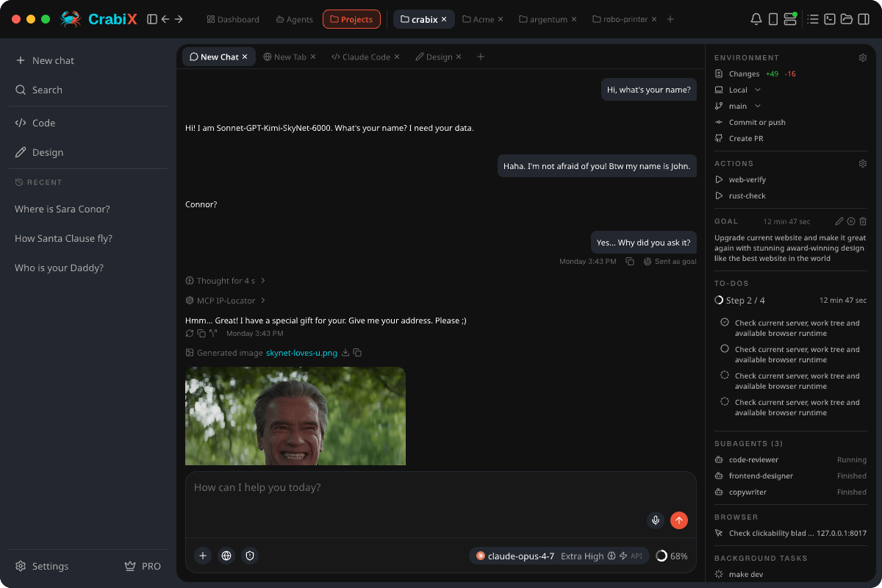The height and width of the screenshot is (588, 882).
Task: Copy the generated image skynet-loves-u.png
Action: click(x=357, y=353)
